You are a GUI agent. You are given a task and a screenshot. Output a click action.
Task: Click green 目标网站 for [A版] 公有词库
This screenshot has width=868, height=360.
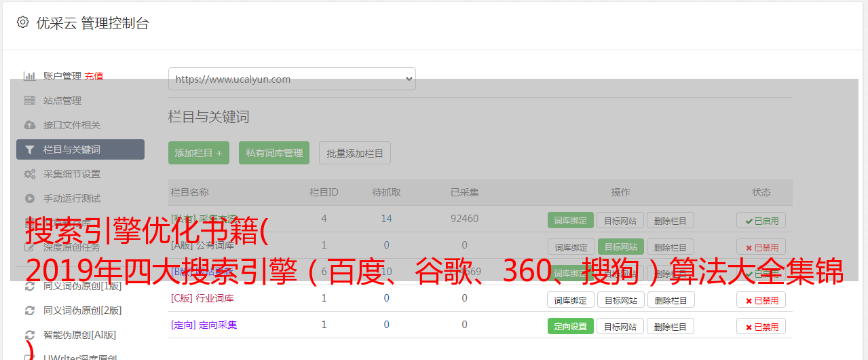click(x=620, y=247)
